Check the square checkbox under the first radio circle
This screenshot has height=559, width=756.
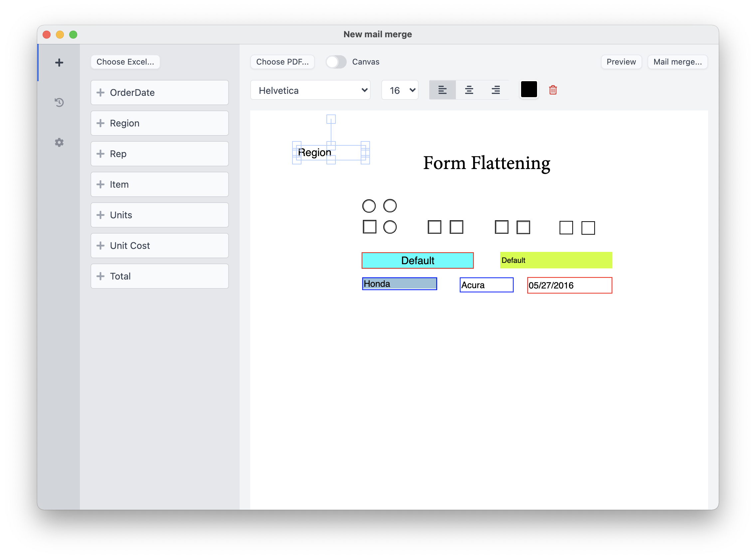click(x=370, y=227)
